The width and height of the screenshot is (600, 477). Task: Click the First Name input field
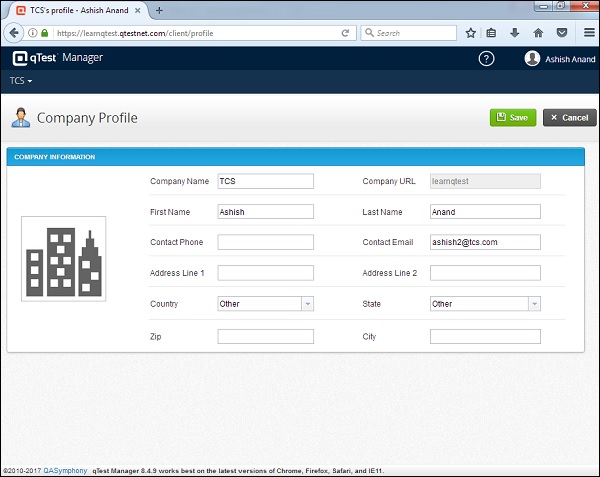tap(266, 212)
